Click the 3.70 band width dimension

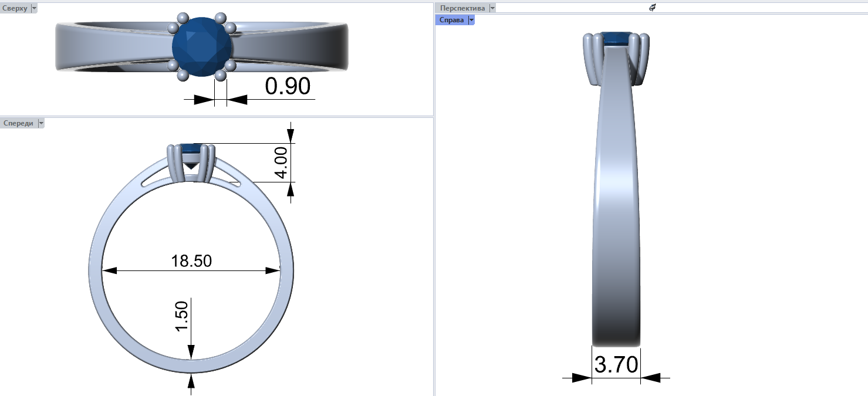(616, 365)
